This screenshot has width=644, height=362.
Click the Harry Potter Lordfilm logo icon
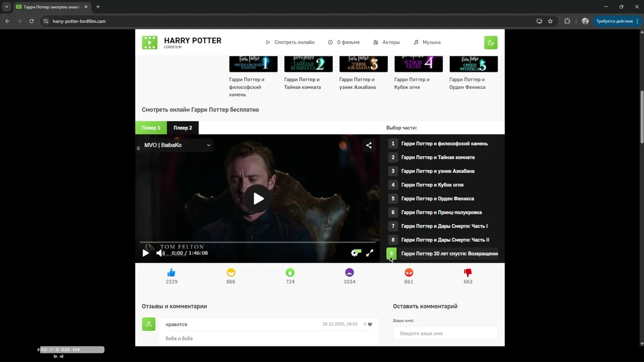[x=149, y=43]
